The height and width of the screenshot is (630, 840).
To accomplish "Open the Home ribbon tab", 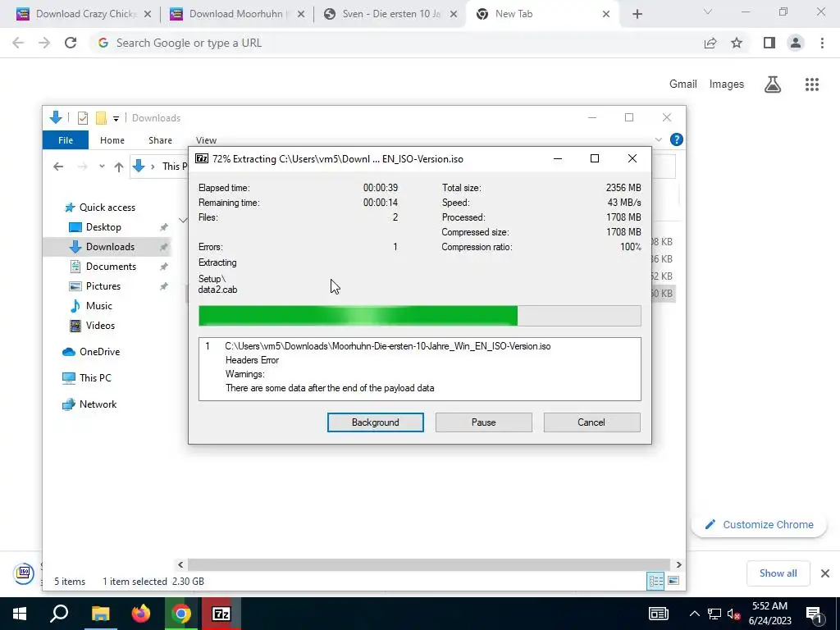I will (x=112, y=139).
